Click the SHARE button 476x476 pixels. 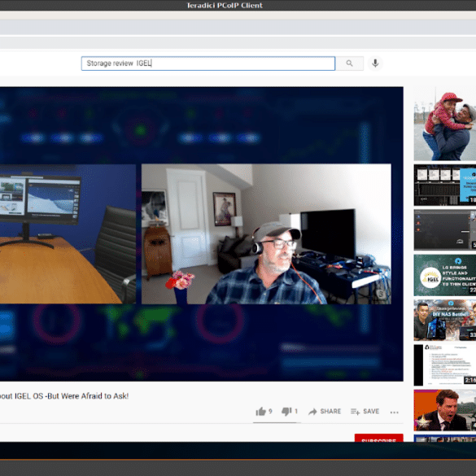pyautogui.click(x=325, y=412)
